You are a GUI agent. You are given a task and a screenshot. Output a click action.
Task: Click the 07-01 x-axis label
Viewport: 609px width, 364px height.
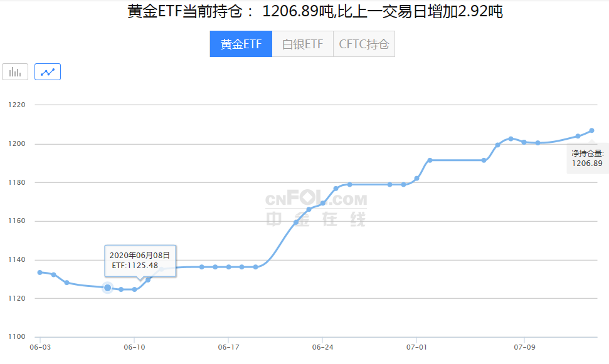[x=416, y=347]
